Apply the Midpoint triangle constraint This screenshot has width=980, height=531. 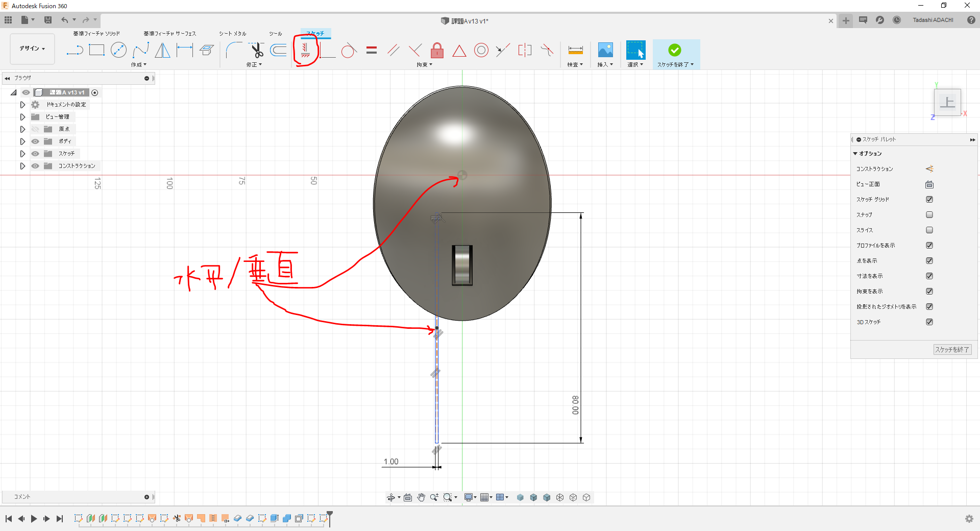[459, 51]
